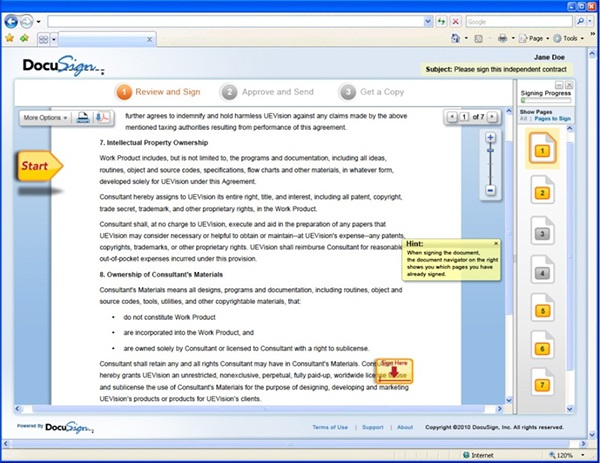Screen dimensions: 600x463
Task: Select page 5 thumbnail
Action: click(x=542, y=307)
